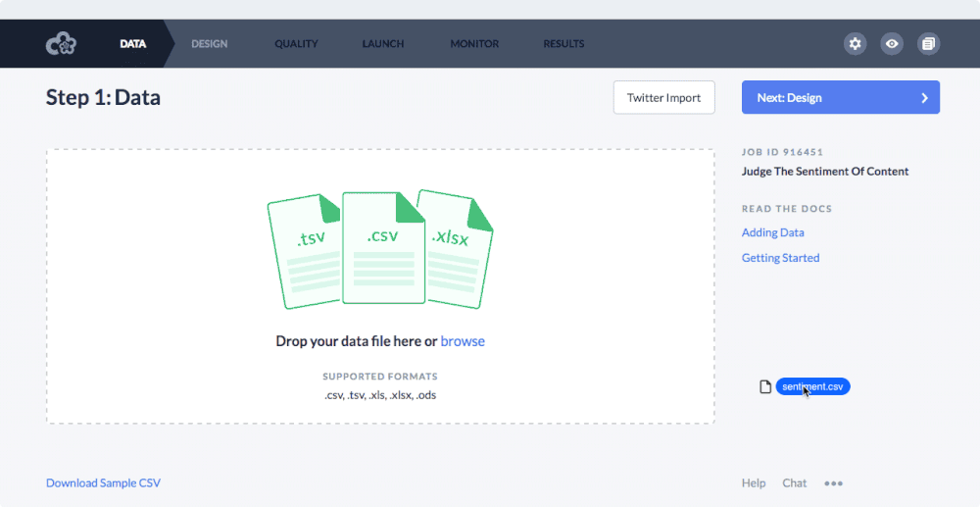Viewport: 980px width, 507px height.
Task: Open the settings gear icon
Action: (855, 44)
